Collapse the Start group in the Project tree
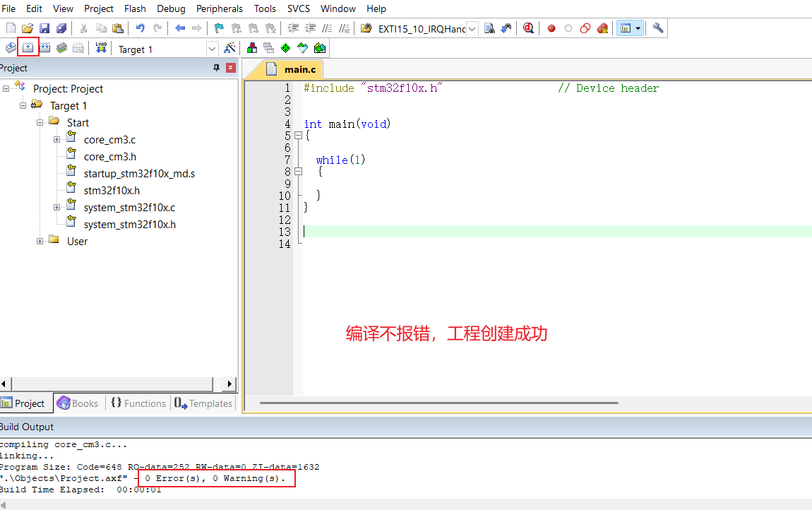The height and width of the screenshot is (510, 812). [40, 122]
